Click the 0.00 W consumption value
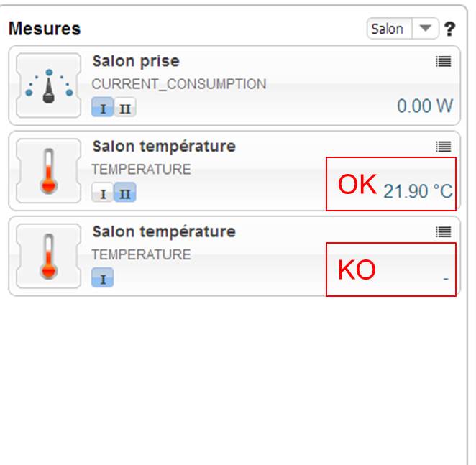 coord(425,106)
